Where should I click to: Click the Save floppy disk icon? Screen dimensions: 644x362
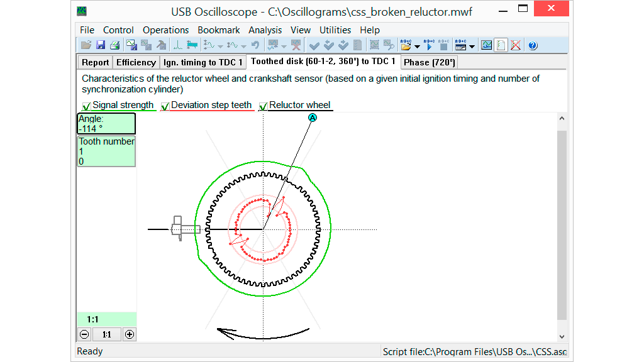tap(101, 45)
